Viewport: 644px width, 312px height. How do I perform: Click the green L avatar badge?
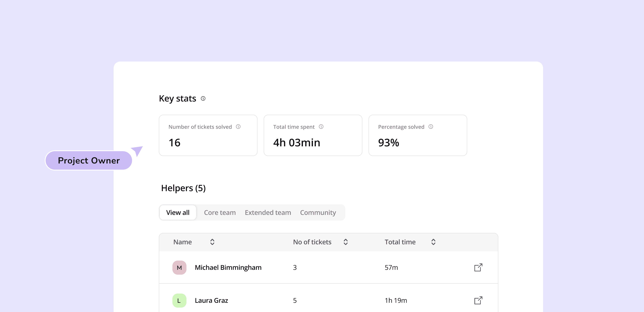[x=179, y=300]
